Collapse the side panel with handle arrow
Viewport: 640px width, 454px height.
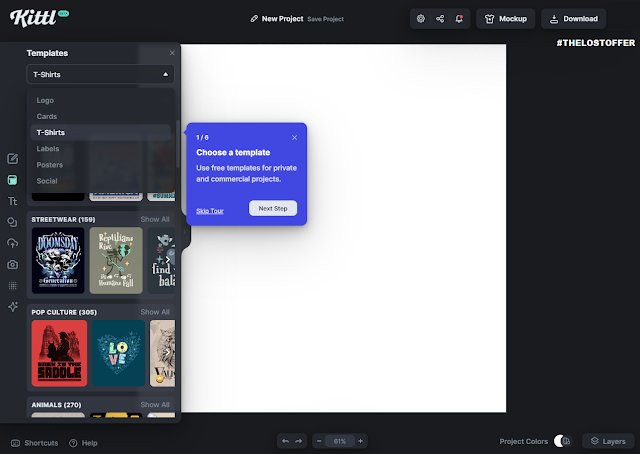[x=185, y=232]
